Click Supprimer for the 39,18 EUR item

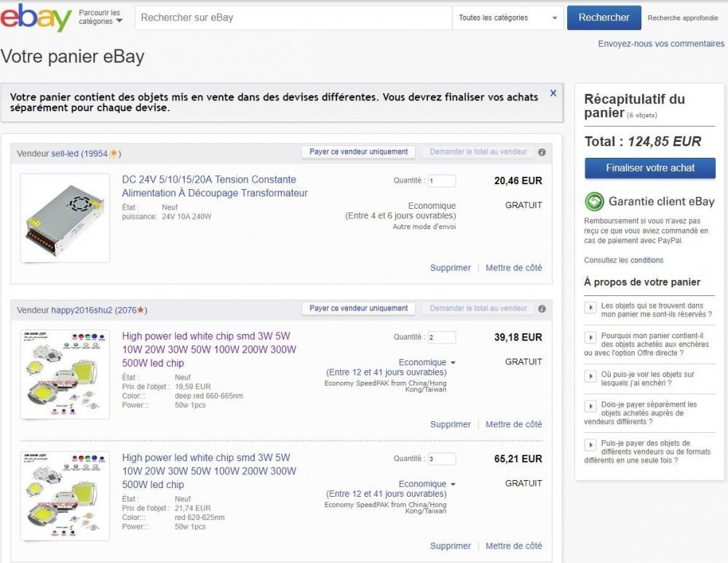click(x=451, y=424)
